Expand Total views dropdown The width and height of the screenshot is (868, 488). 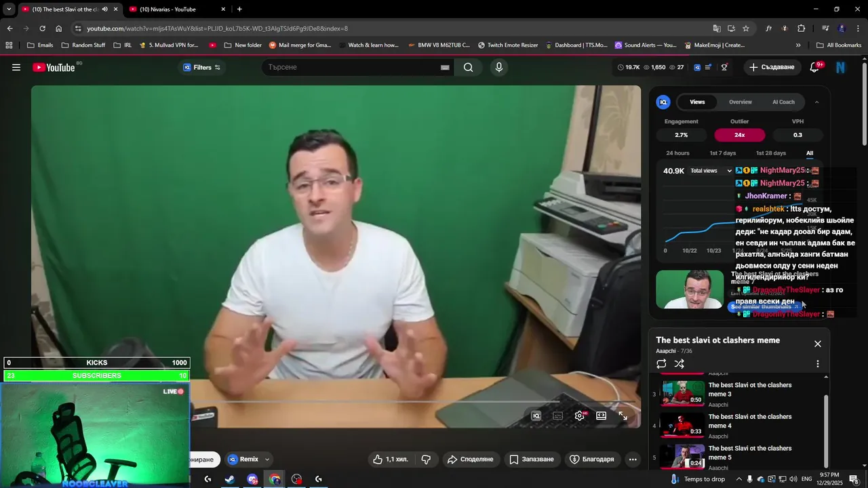(711, 171)
